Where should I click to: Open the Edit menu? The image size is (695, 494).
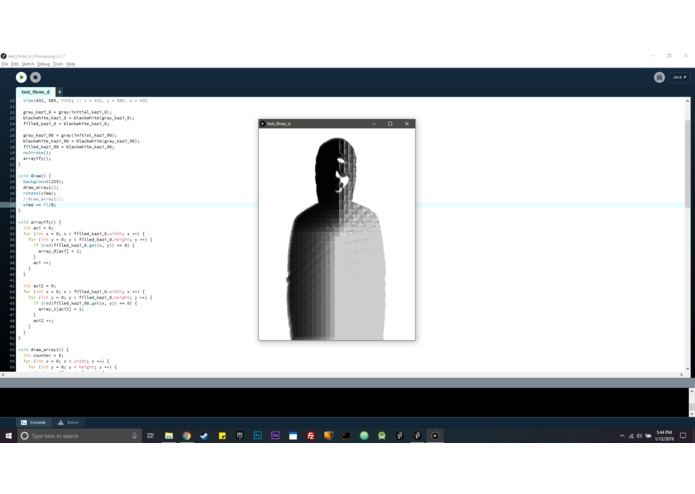pyautogui.click(x=15, y=64)
